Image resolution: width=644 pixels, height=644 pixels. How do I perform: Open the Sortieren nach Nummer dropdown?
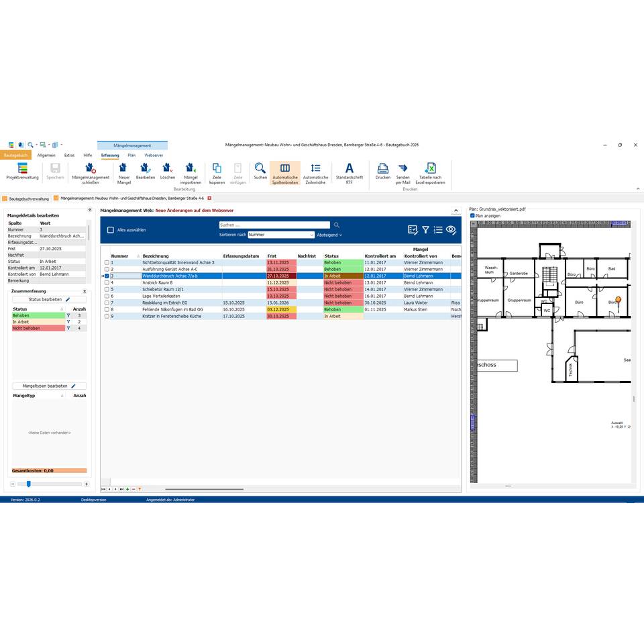[x=281, y=235]
